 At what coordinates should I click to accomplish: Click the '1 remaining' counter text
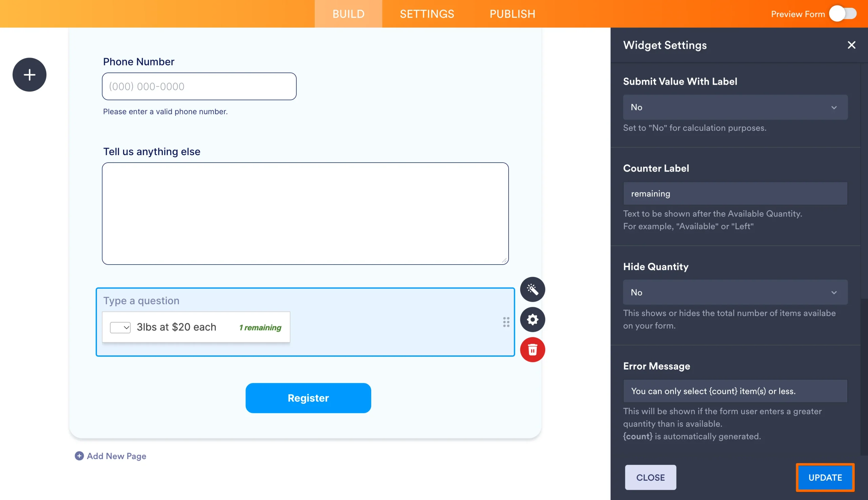point(260,327)
